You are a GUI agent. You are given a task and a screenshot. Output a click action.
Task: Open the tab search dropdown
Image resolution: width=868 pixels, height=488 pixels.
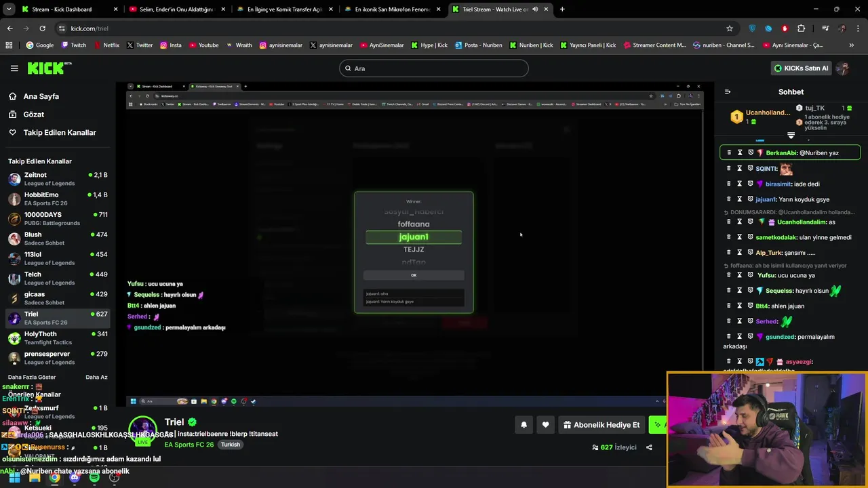9,9
